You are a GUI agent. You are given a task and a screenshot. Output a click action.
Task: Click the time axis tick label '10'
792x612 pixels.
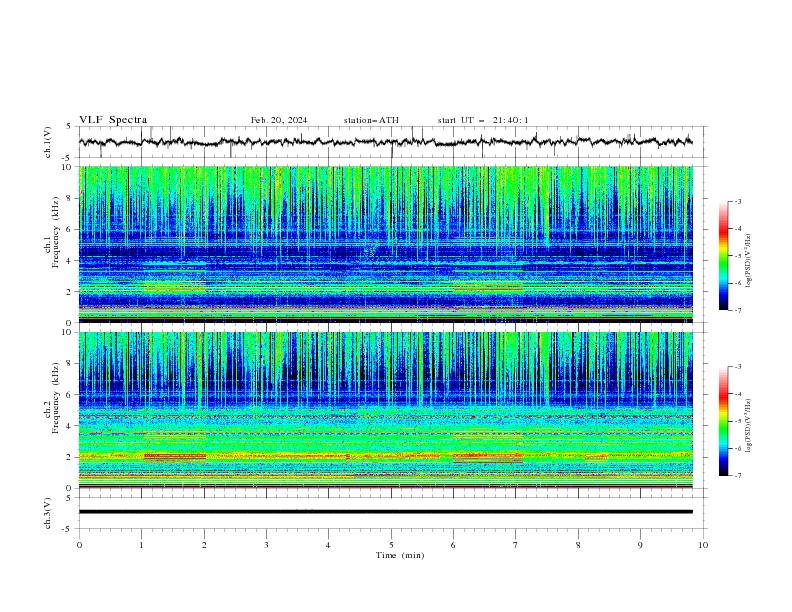(x=703, y=545)
